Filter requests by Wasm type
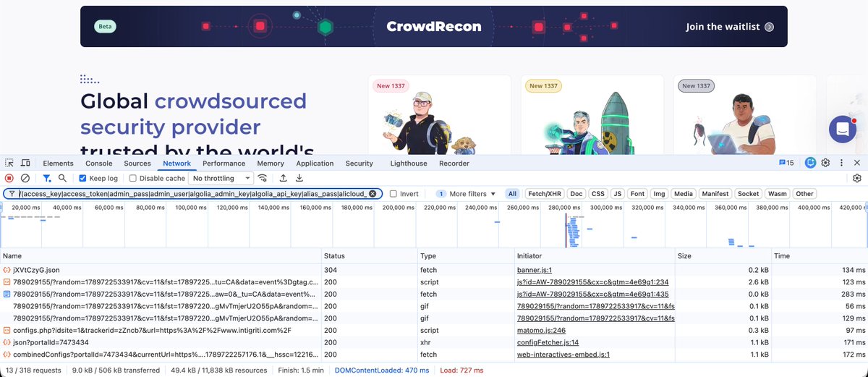The image size is (868, 377). [778, 194]
